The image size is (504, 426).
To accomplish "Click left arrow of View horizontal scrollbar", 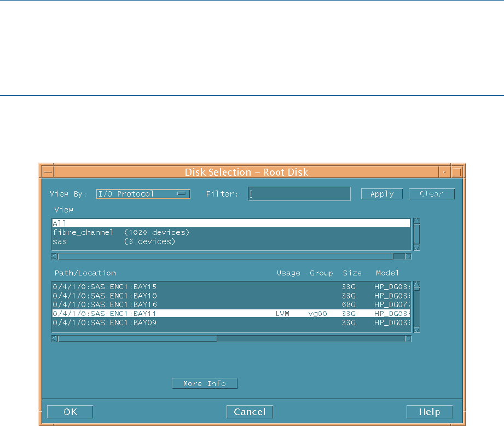I will [55, 257].
